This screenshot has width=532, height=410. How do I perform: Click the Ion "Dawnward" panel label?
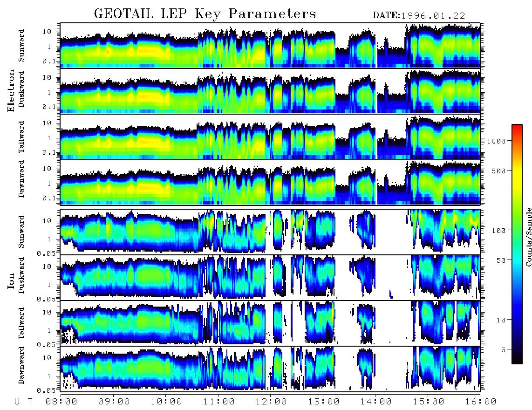[x=21, y=365]
